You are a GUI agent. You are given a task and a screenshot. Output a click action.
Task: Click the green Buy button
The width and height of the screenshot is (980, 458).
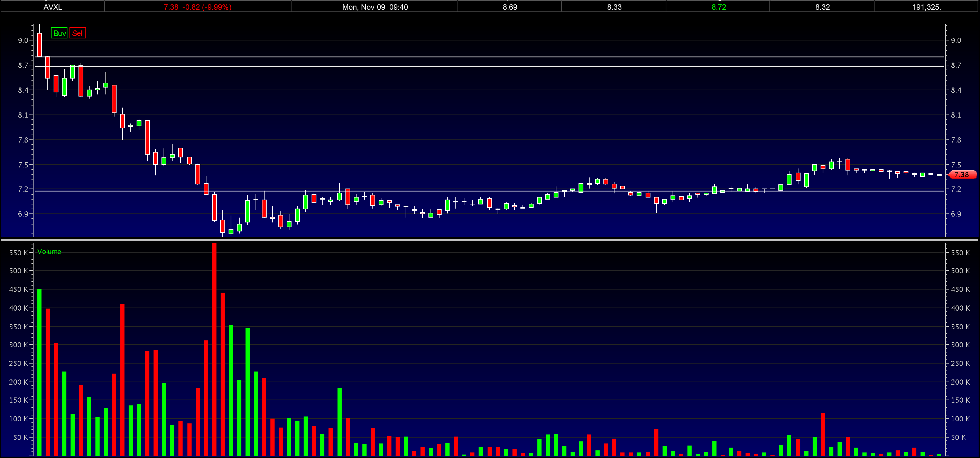(59, 33)
